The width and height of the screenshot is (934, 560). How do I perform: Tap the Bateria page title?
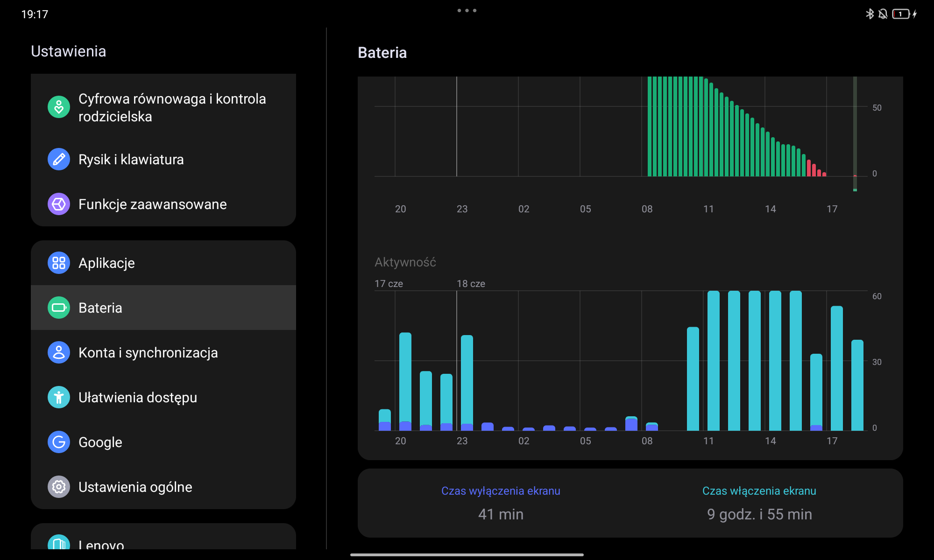click(x=382, y=53)
